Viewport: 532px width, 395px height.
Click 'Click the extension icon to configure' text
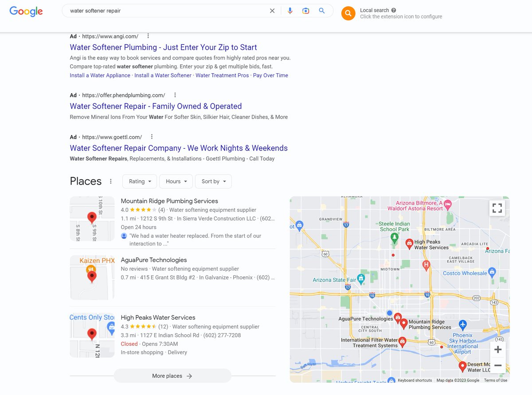click(401, 17)
